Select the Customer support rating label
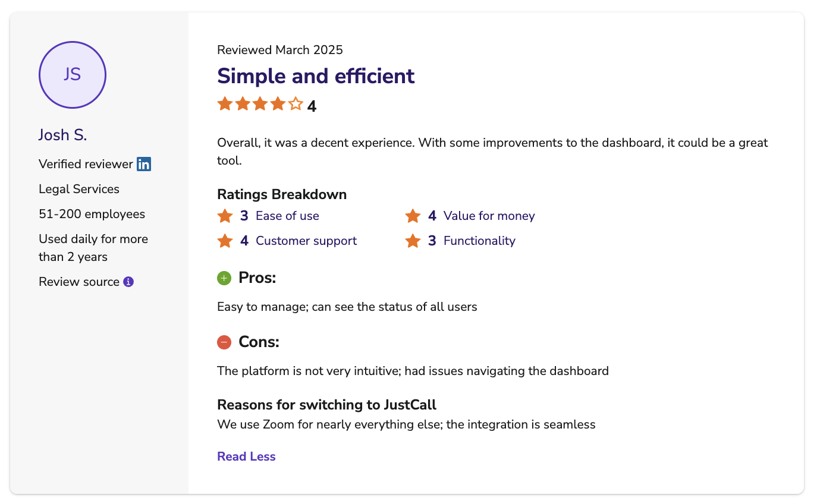 (306, 241)
